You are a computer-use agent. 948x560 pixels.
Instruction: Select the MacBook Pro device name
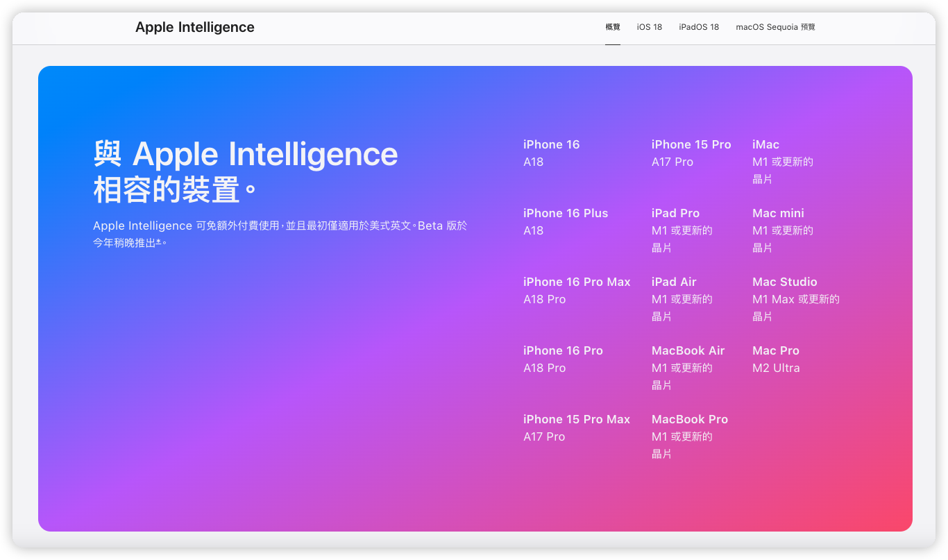point(690,419)
